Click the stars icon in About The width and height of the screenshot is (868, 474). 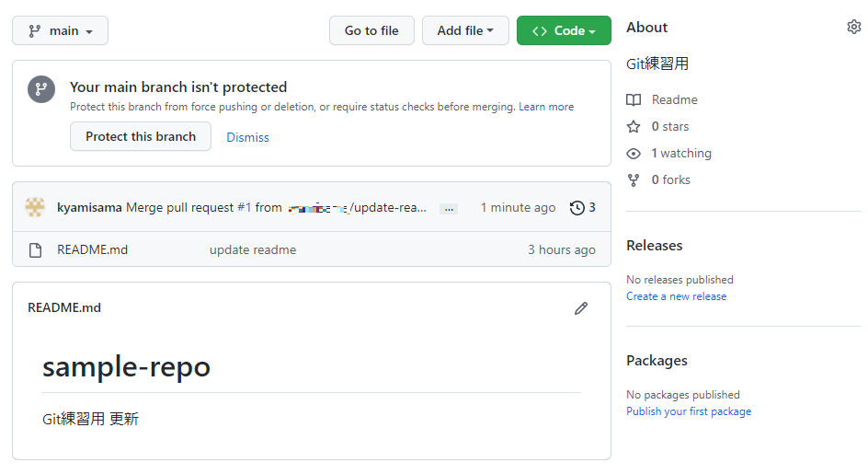634,126
